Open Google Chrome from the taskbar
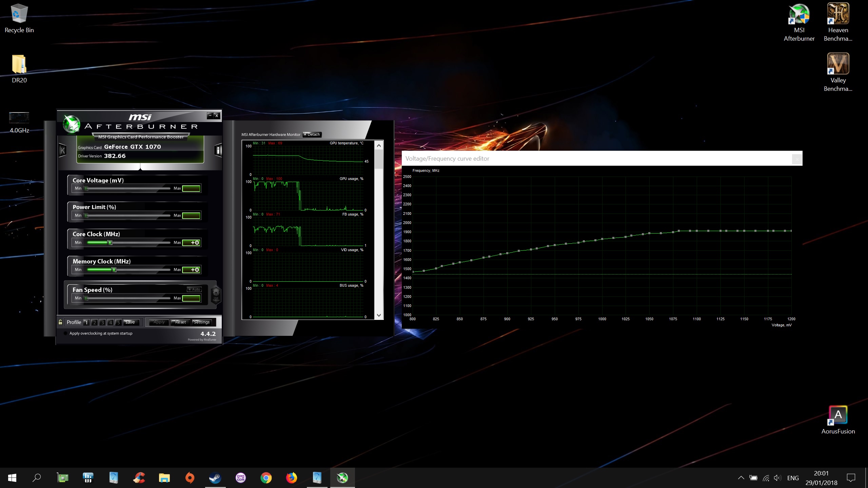Image resolution: width=868 pixels, height=488 pixels. pyautogui.click(x=266, y=478)
